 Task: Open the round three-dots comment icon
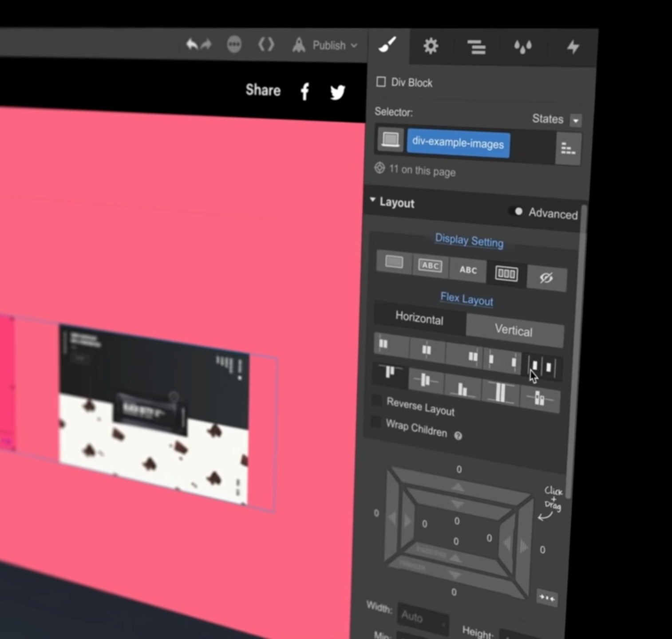[x=234, y=44]
